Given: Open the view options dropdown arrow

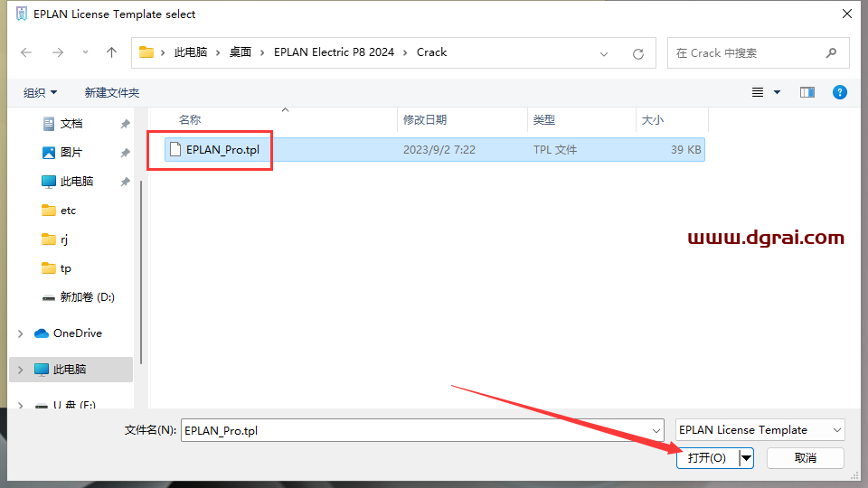Looking at the screenshot, I should (x=778, y=92).
